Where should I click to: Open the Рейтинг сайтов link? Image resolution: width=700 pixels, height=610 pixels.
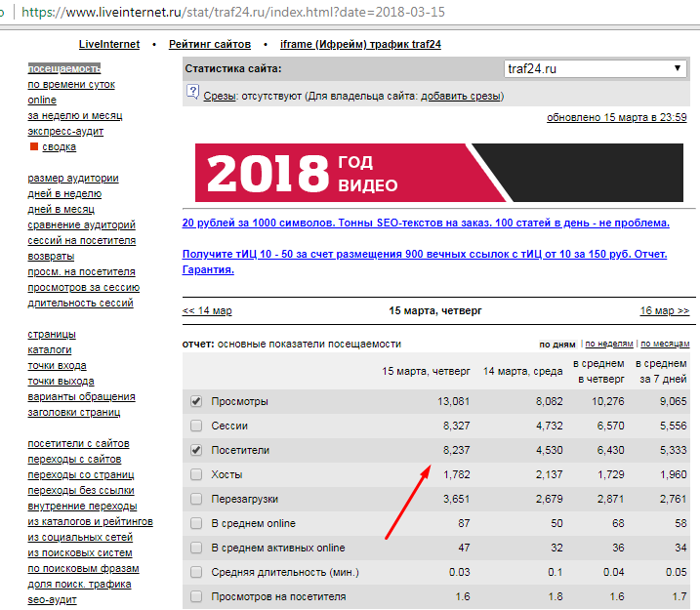(210, 45)
